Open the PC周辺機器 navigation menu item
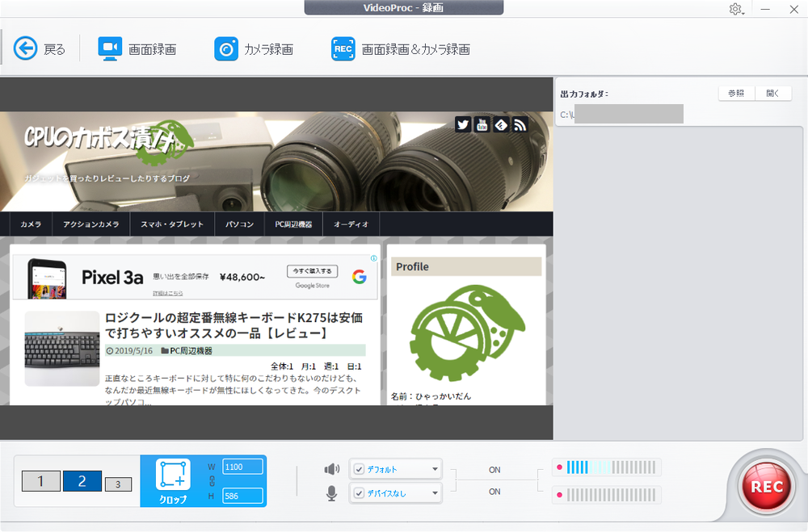This screenshot has width=808, height=532. coord(293,224)
